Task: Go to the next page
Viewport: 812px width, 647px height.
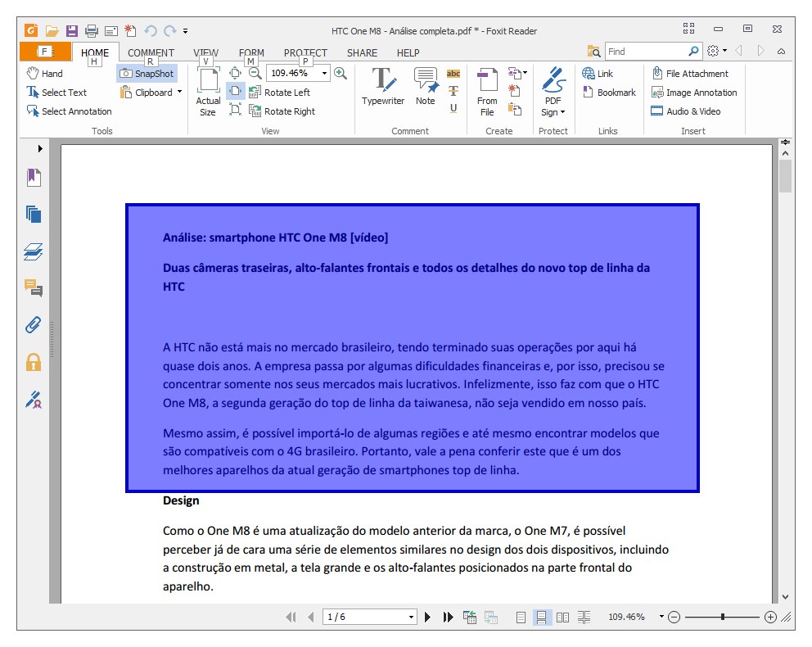Action: [x=428, y=617]
